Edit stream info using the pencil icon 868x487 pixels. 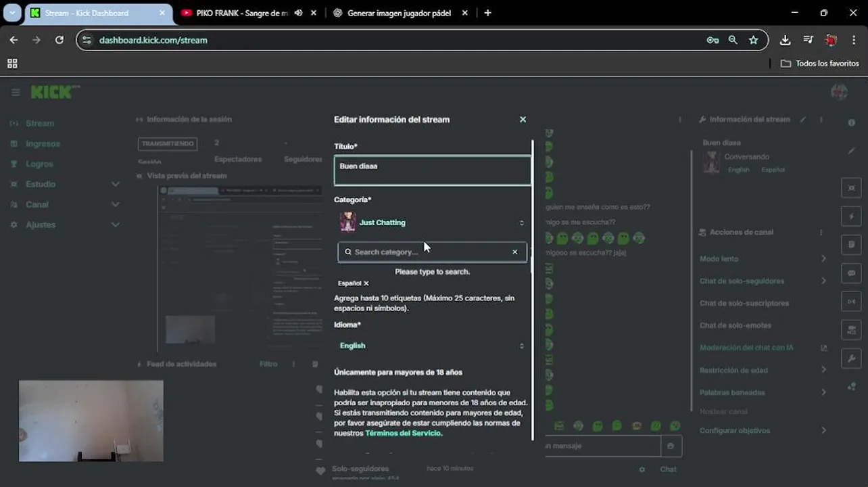point(803,119)
